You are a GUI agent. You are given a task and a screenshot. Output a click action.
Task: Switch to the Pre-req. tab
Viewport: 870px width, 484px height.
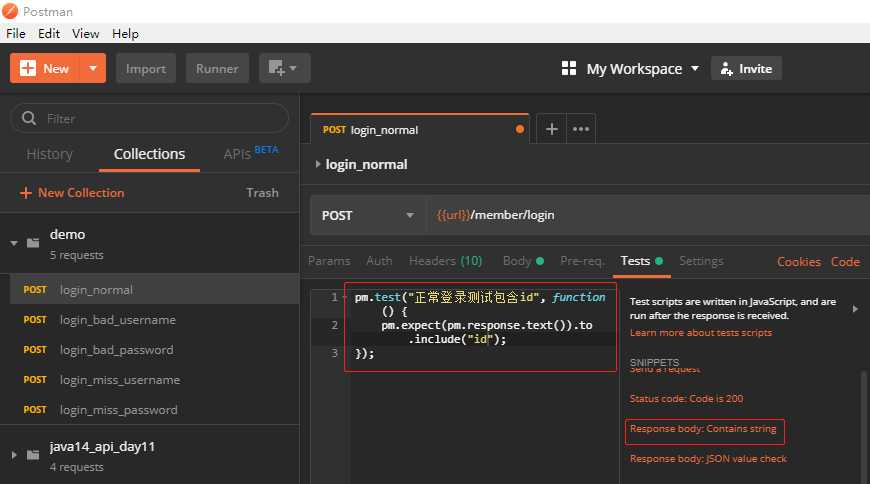point(582,261)
